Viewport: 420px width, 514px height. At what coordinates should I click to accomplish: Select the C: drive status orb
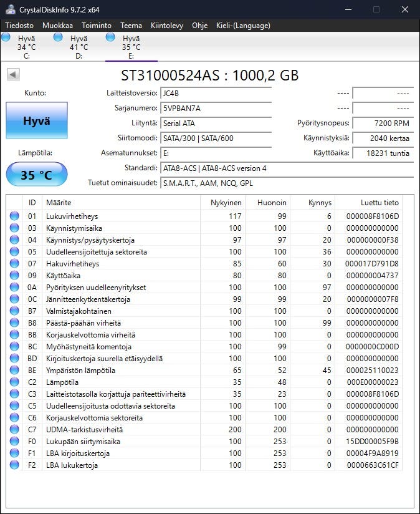pos(6,37)
